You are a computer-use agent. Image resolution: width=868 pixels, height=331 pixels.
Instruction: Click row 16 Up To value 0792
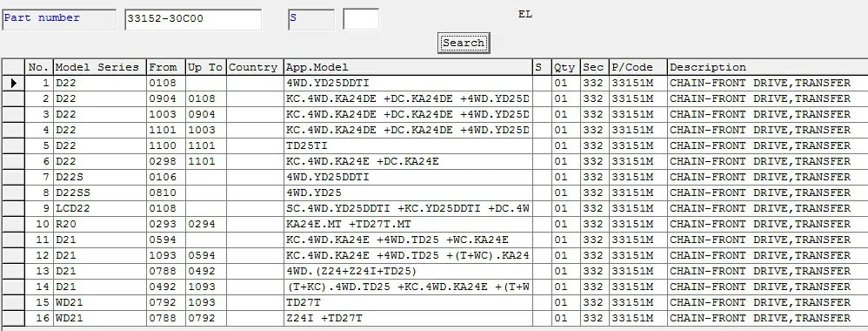[x=205, y=318]
